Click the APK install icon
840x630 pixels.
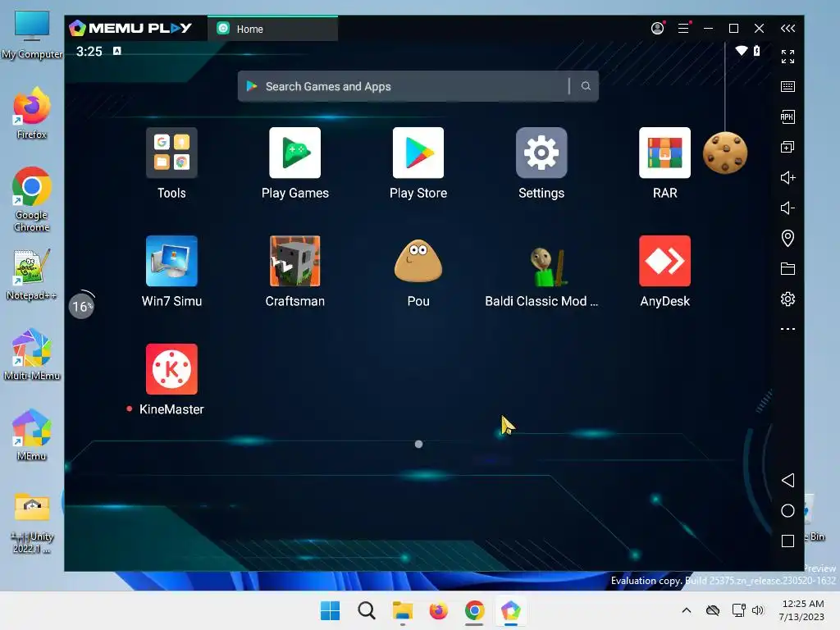[787, 116]
